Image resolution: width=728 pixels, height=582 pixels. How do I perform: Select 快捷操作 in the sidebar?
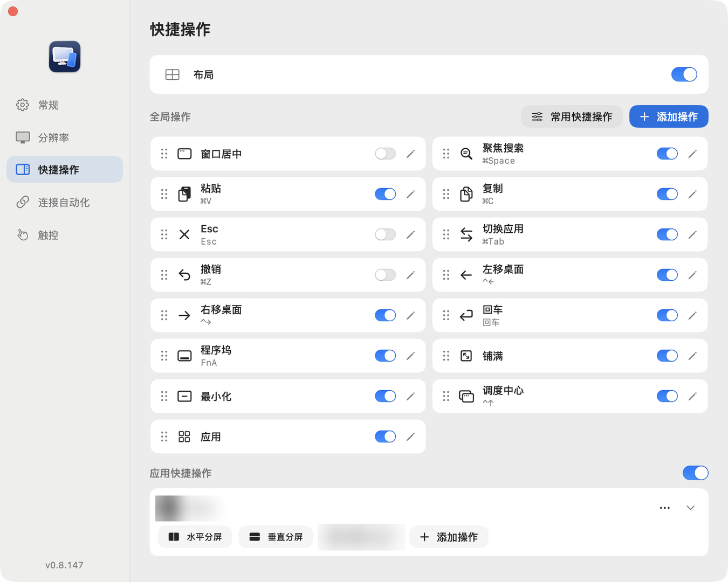(x=65, y=170)
